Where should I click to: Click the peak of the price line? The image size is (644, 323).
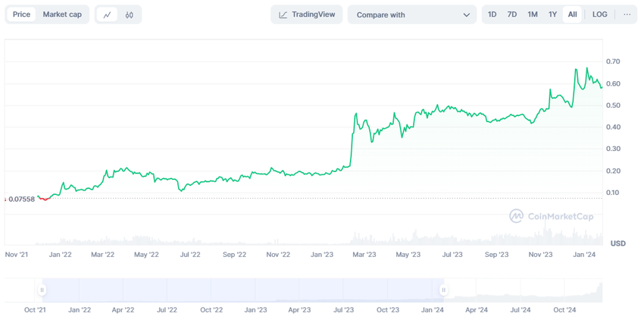coord(586,68)
